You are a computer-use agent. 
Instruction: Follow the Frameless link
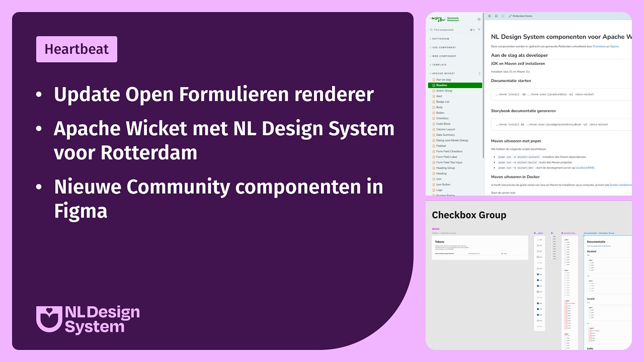click(599, 46)
